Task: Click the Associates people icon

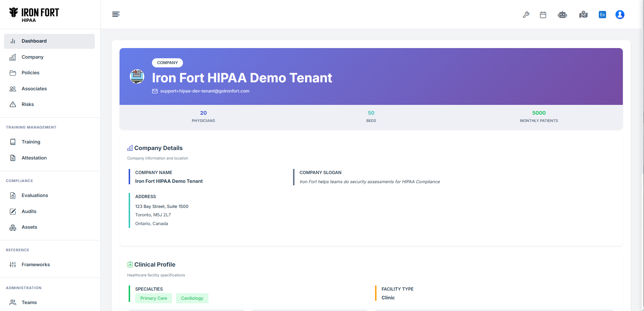Action: point(13,89)
